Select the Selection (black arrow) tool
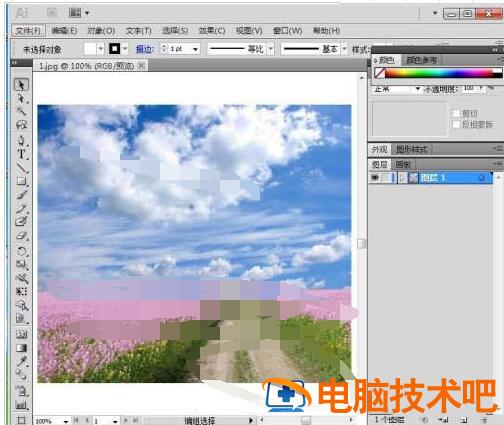Screen dimensions: 504x425 (x=21, y=85)
